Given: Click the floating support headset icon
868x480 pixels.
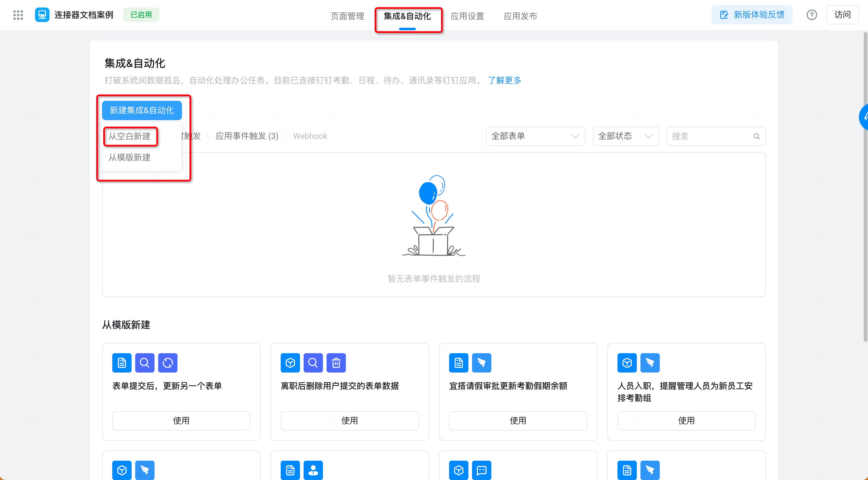Looking at the screenshot, I should point(863,117).
